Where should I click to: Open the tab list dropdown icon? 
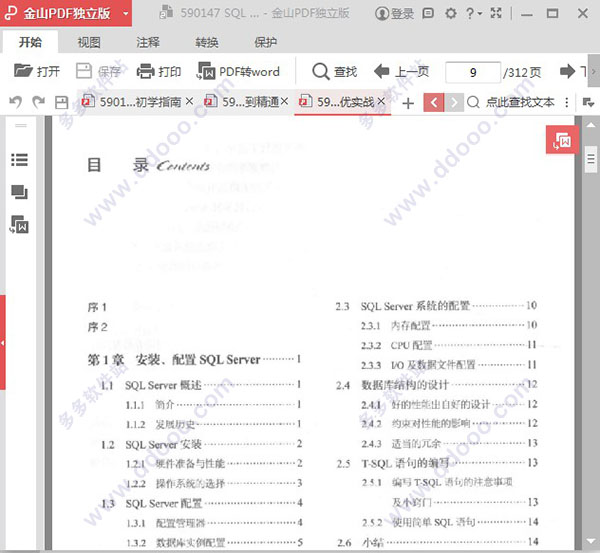pyautogui.click(x=588, y=102)
